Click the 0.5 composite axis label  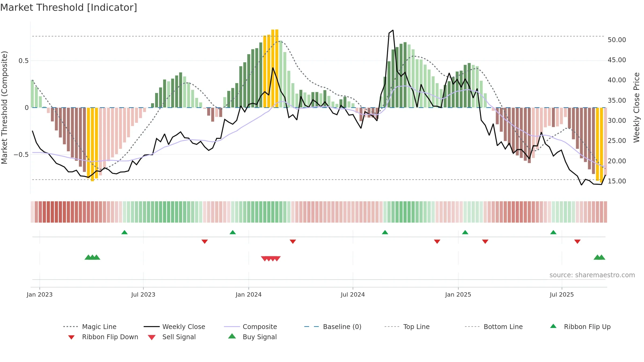click(23, 61)
